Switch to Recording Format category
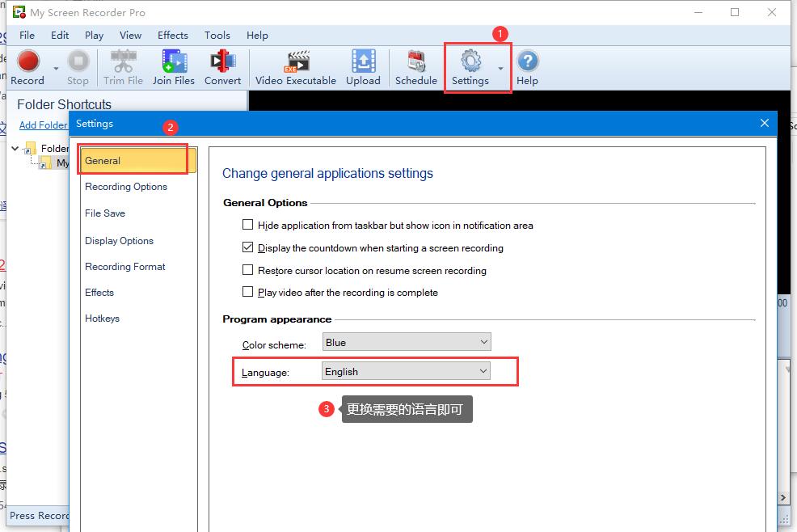Viewport: 797px width, 532px height. 125,267
